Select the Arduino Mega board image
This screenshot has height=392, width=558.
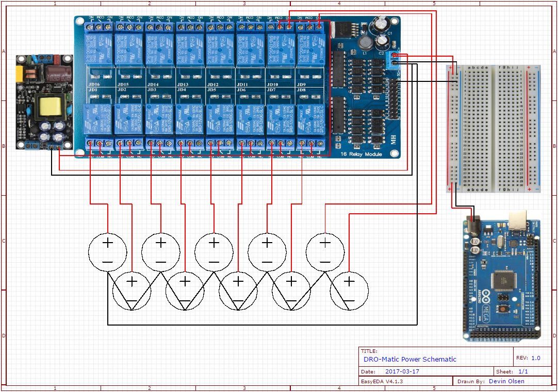point(502,277)
